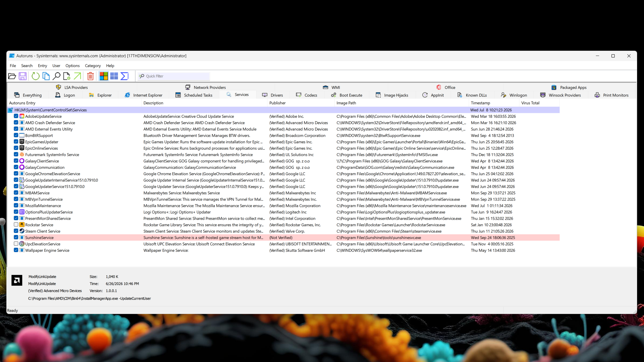
Task: Refresh the autoruns scan
Action: (35, 76)
